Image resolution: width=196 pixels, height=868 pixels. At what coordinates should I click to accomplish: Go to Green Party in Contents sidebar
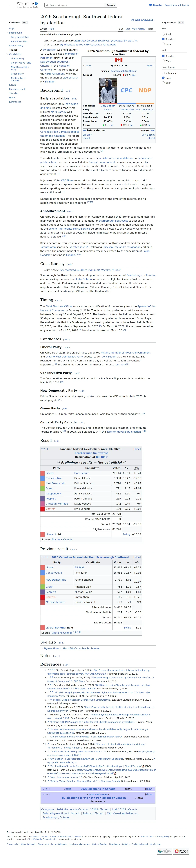point(17,74)
